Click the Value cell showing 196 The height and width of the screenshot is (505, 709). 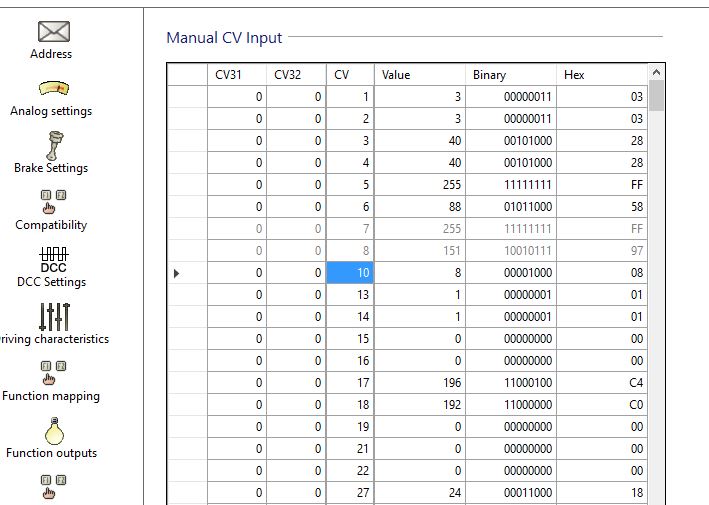pos(420,382)
